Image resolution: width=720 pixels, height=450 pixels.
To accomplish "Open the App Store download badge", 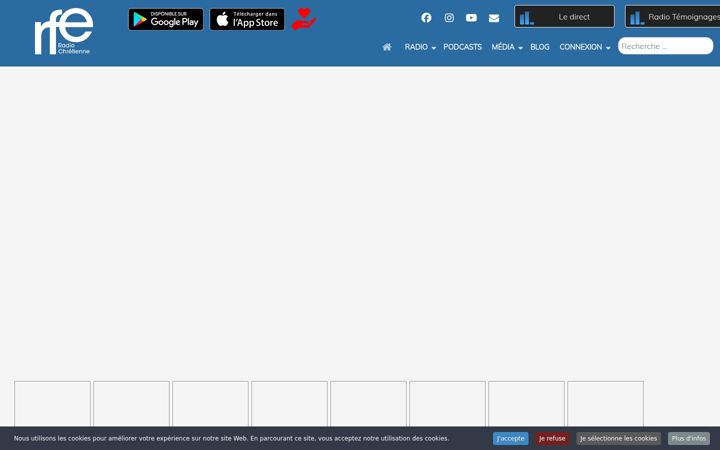I will (x=247, y=19).
